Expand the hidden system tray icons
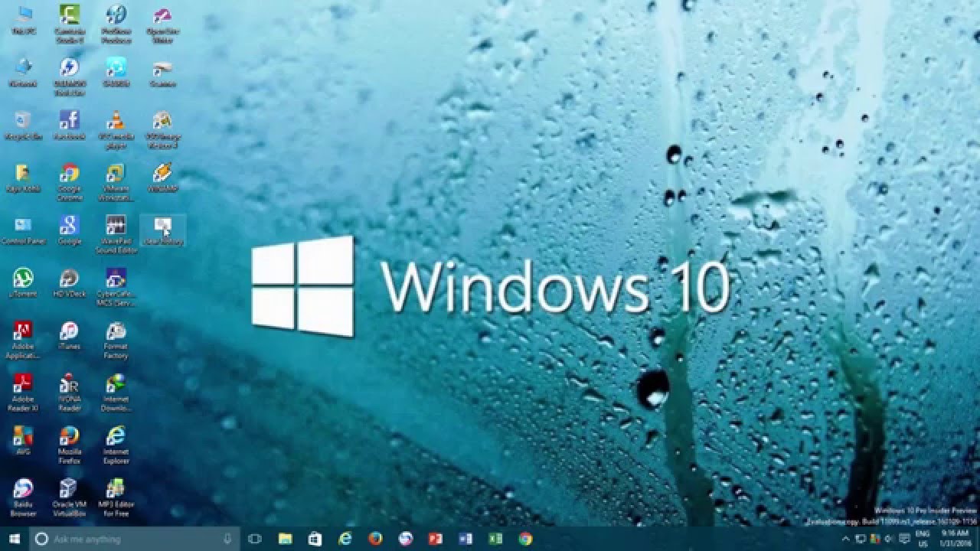This screenshot has height=551, width=980. point(846,539)
